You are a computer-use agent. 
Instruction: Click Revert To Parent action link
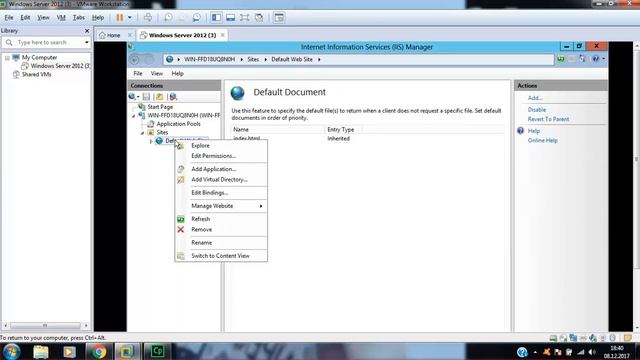548,119
